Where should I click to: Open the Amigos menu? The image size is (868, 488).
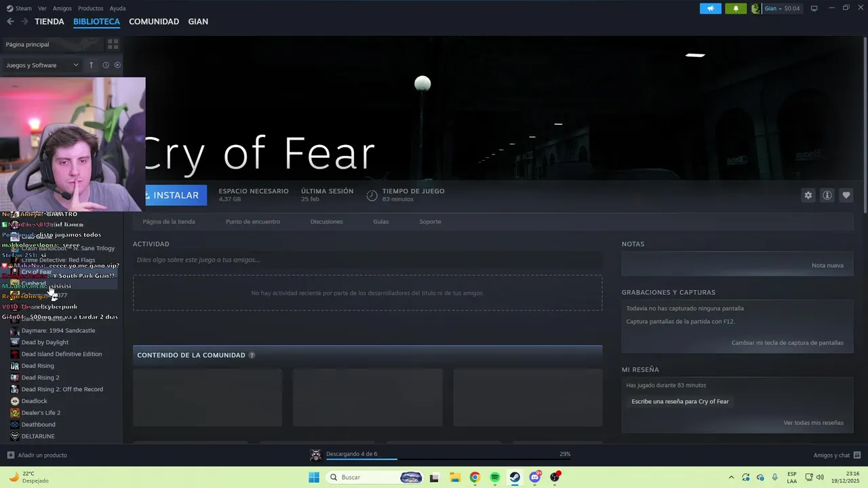(x=62, y=8)
